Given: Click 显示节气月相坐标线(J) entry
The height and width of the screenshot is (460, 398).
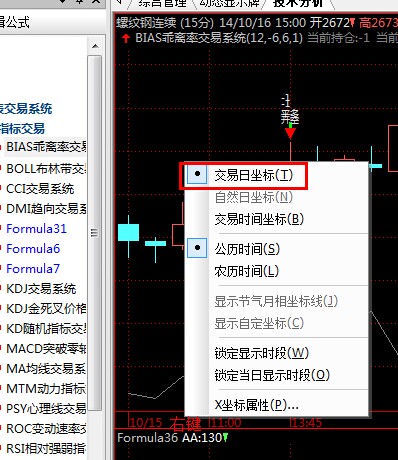Looking at the screenshot, I should coord(276,301).
